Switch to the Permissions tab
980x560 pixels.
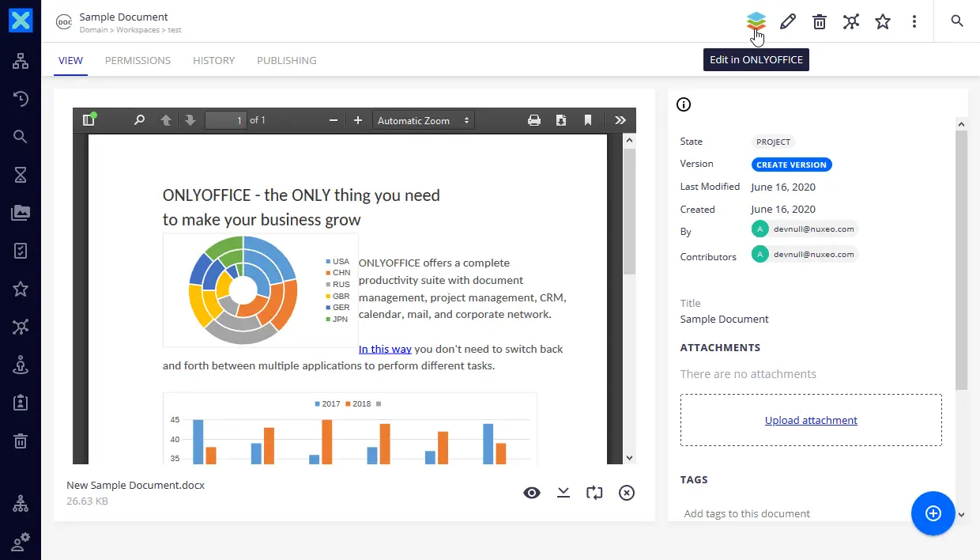pos(138,60)
